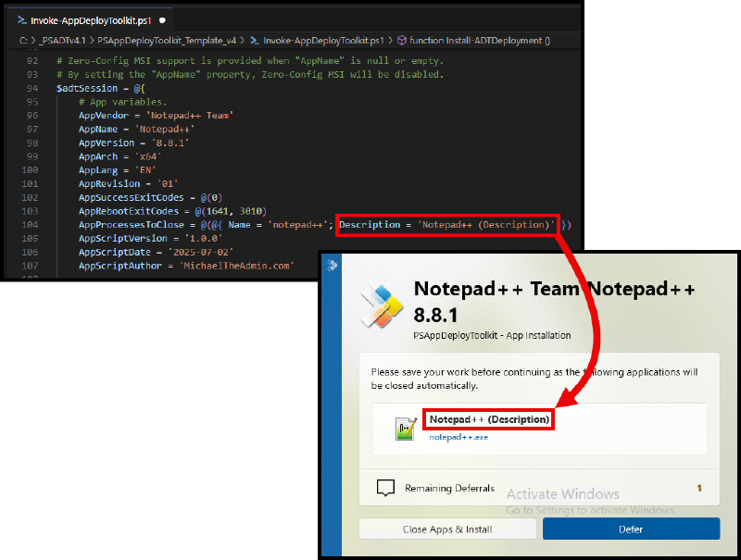Click the Notepad++ application icon in the list

point(406,428)
